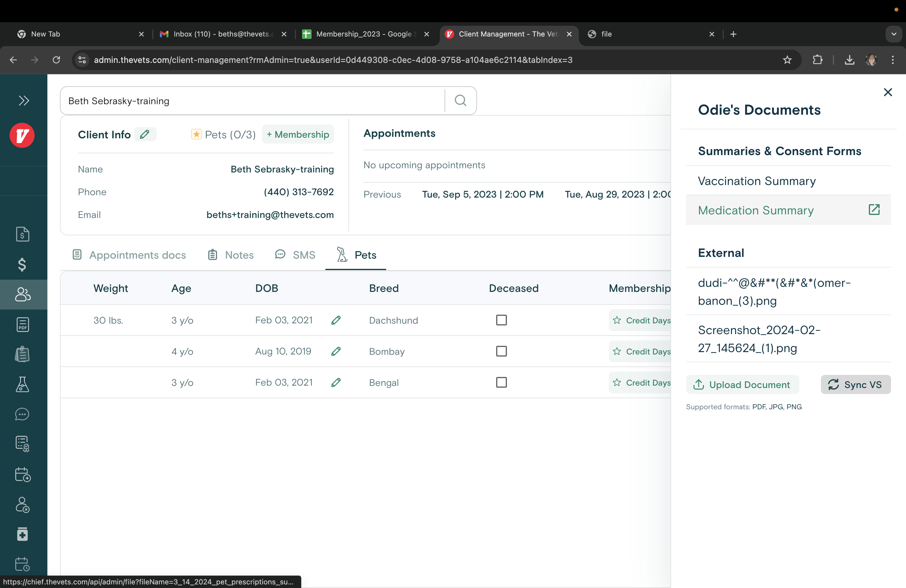This screenshot has width=906, height=588.
Task: Edit DOB for the Bengal
Action: (336, 383)
